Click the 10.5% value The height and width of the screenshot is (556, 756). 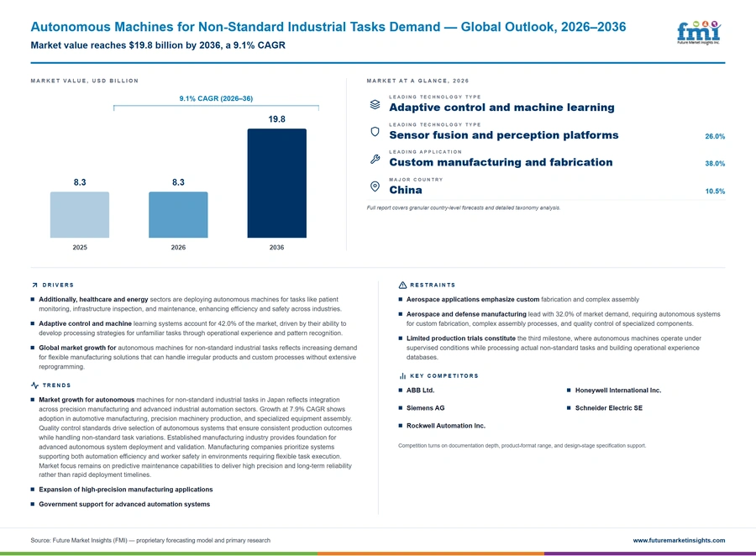point(715,191)
